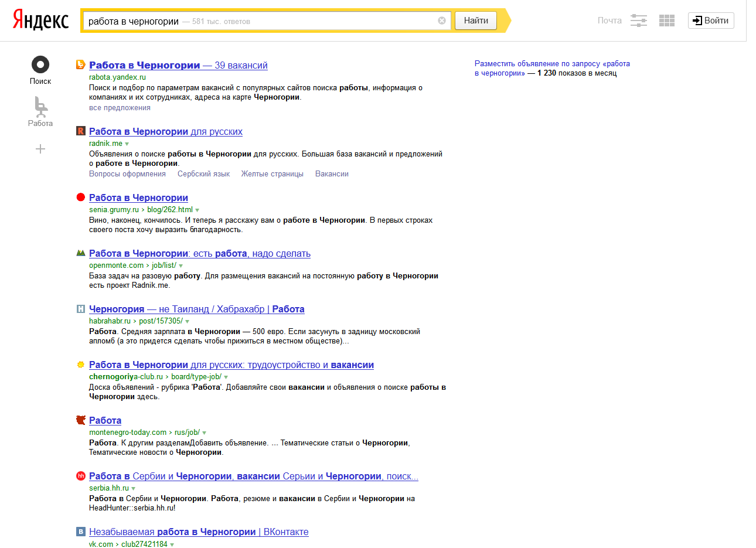Click the board/type-job/ breadcrumb path

coord(196,377)
